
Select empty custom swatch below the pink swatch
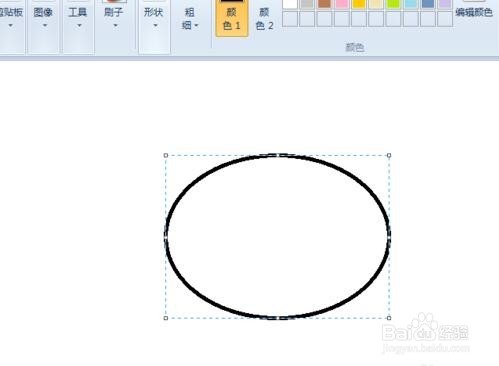click(342, 19)
